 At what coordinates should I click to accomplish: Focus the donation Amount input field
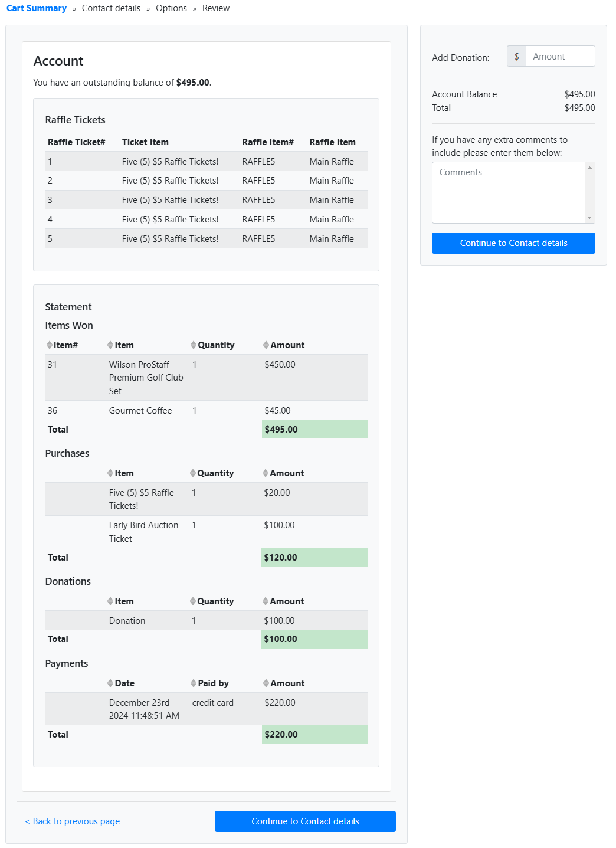click(x=560, y=57)
